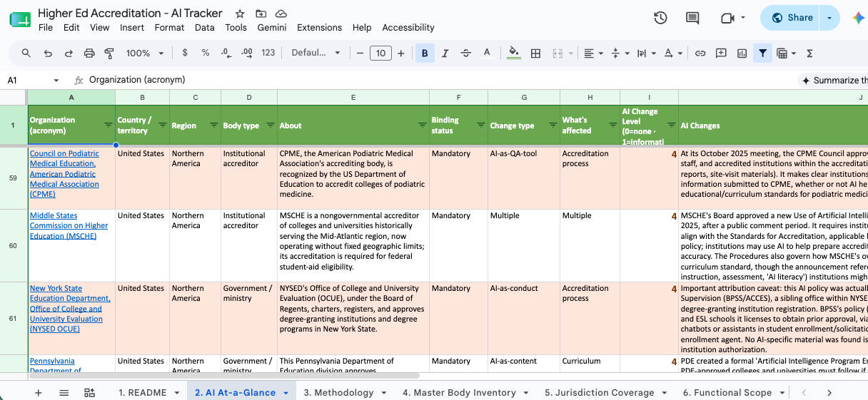Apply Italic formatting
The height and width of the screenshot is (400, 868).
[445, 53]
